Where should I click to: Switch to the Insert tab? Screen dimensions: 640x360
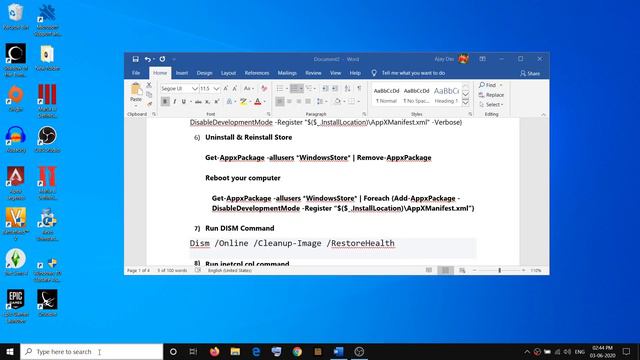tap(182, 73)
